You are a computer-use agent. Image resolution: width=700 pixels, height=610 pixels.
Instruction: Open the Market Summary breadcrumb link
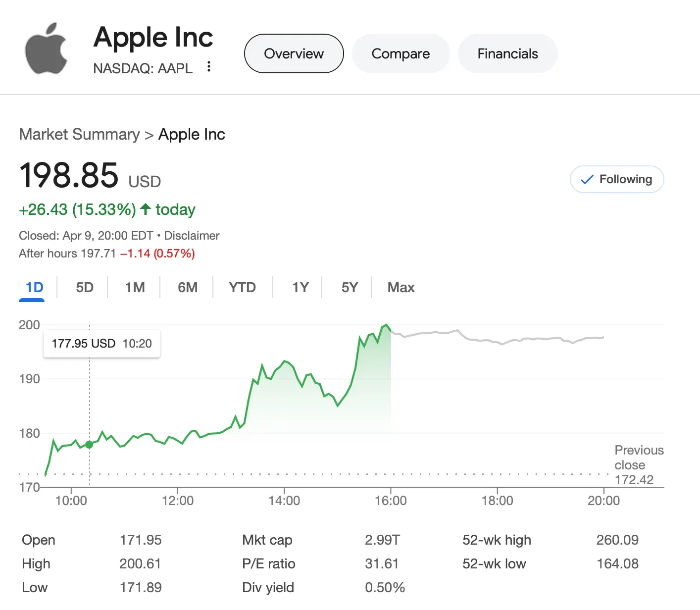click(x=80, y=134)
